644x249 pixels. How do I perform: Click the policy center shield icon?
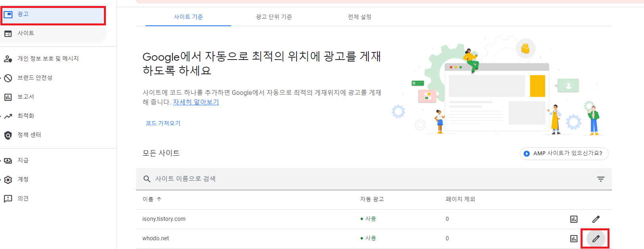pyautogui.click(x=8, y=135)
